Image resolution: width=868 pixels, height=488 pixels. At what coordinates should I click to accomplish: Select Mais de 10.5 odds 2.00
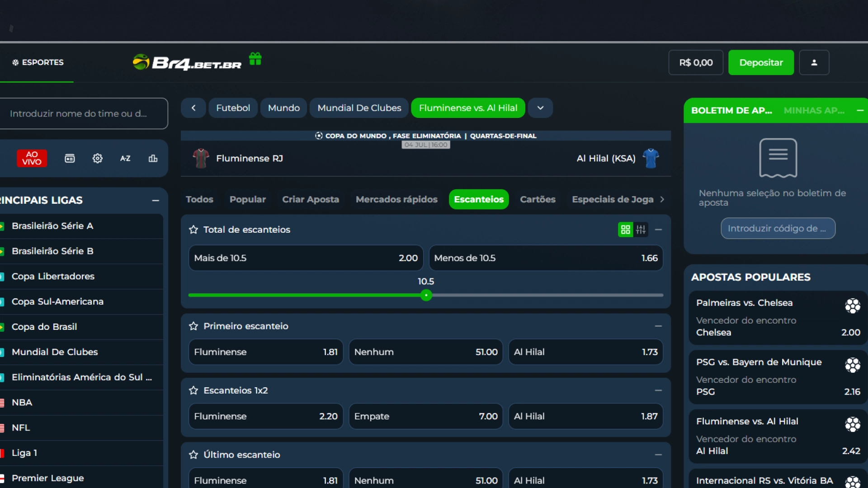coord(306,258)
